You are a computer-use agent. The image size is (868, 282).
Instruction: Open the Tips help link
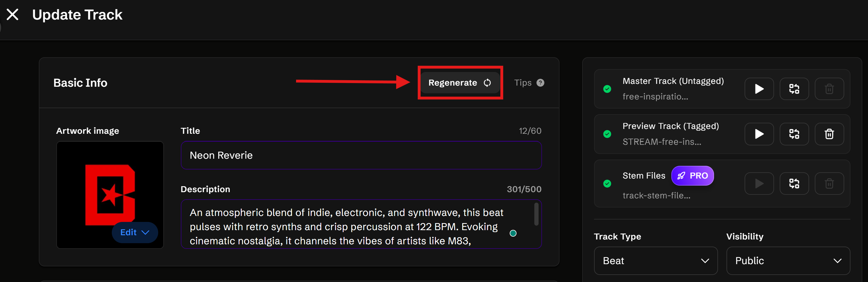tap(529, 83)
